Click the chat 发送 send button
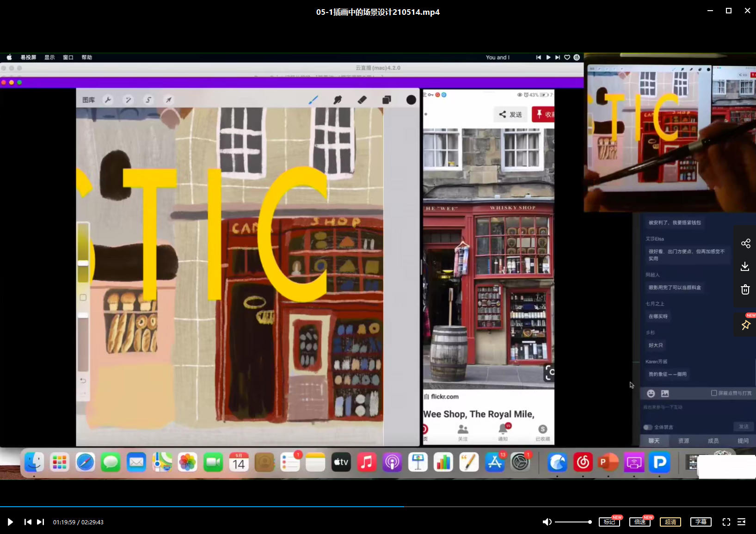This screenshot has width=756, height=534. click(x=744, y=426)
